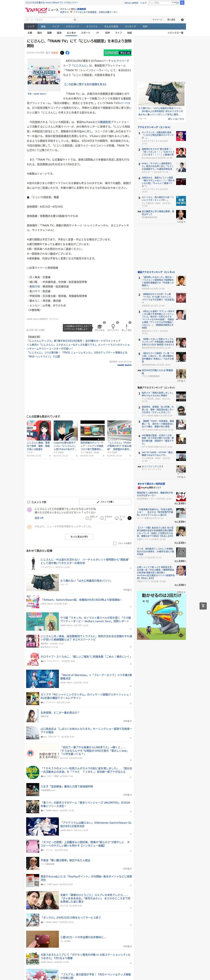Open the World of Warships コラボ article
The image size is (210, 980).
96,677
